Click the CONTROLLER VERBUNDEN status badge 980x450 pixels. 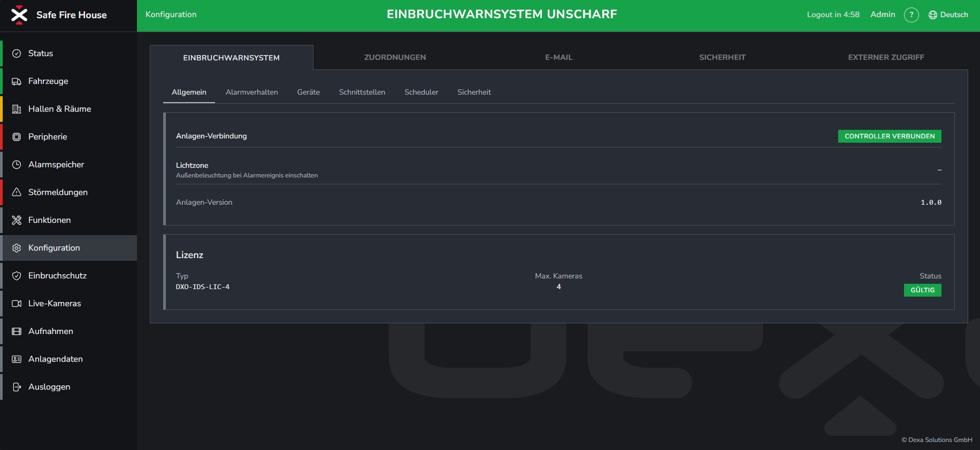[x=890, y=136]
